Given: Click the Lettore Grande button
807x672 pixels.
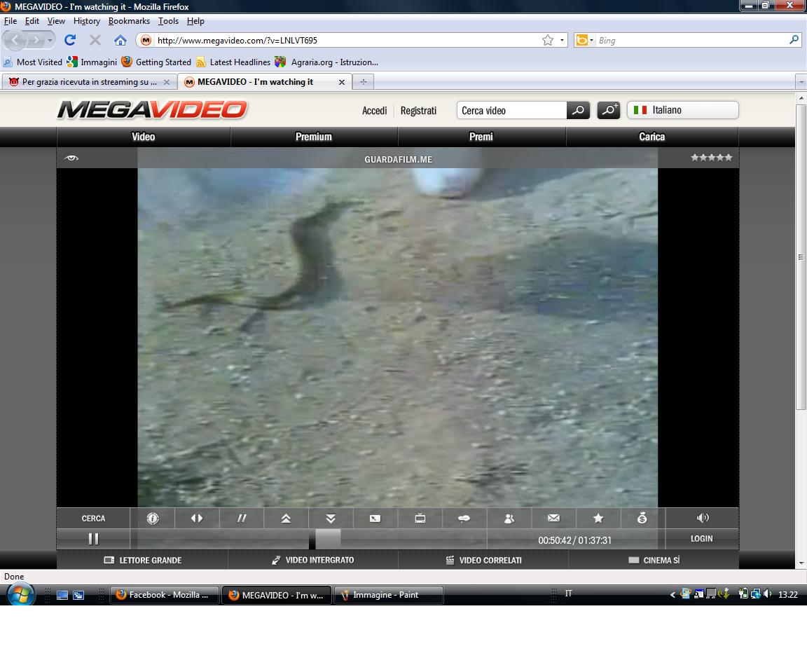Looking at the screenshot, I should [x=143, y=561].
